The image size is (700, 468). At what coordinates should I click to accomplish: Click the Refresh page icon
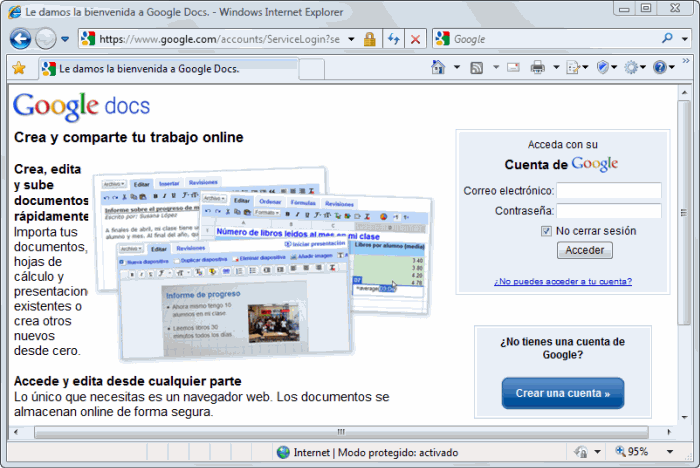pyautogui.click(x=394, y=39)
